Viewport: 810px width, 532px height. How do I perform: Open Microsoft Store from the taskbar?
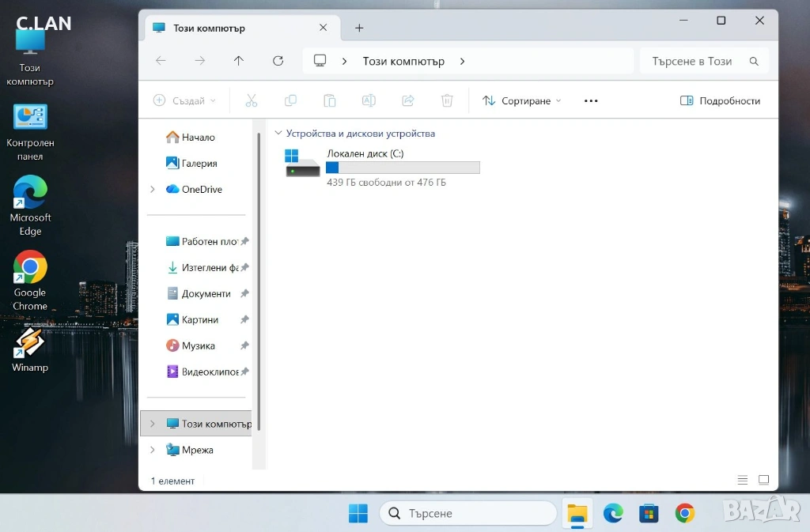click(649, 514)
